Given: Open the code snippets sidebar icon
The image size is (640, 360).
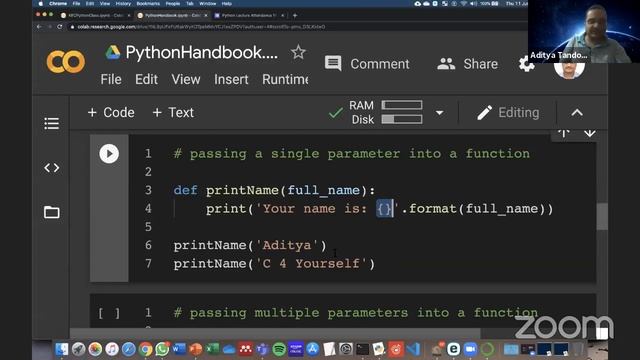Looking at the screenshot, I should point(51,168).
